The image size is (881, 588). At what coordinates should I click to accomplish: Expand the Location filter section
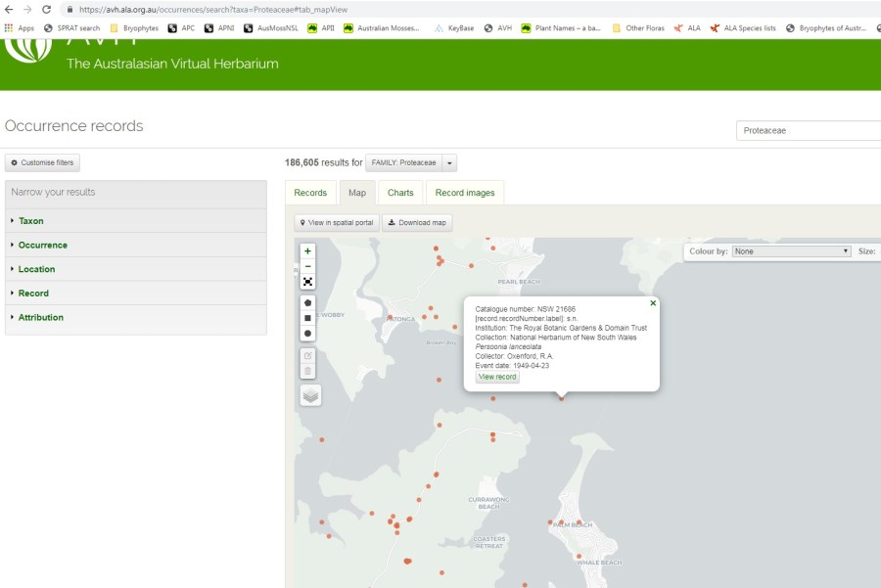(36, 269)
